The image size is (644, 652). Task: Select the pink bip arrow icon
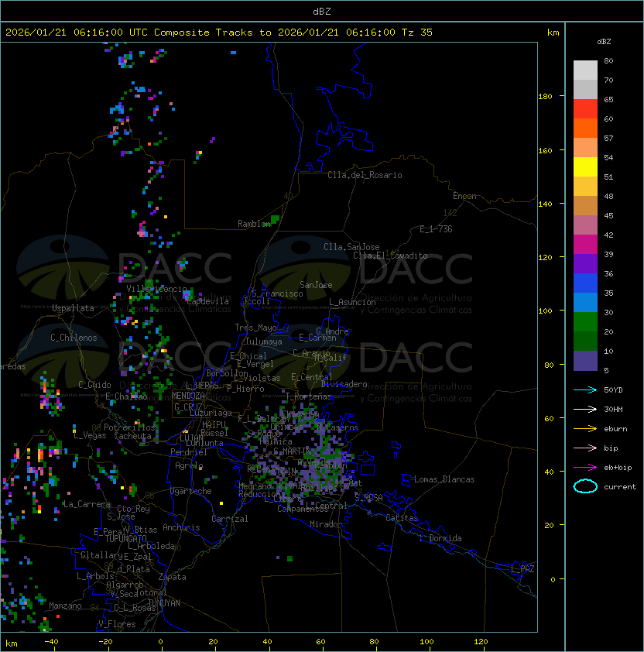585,448
